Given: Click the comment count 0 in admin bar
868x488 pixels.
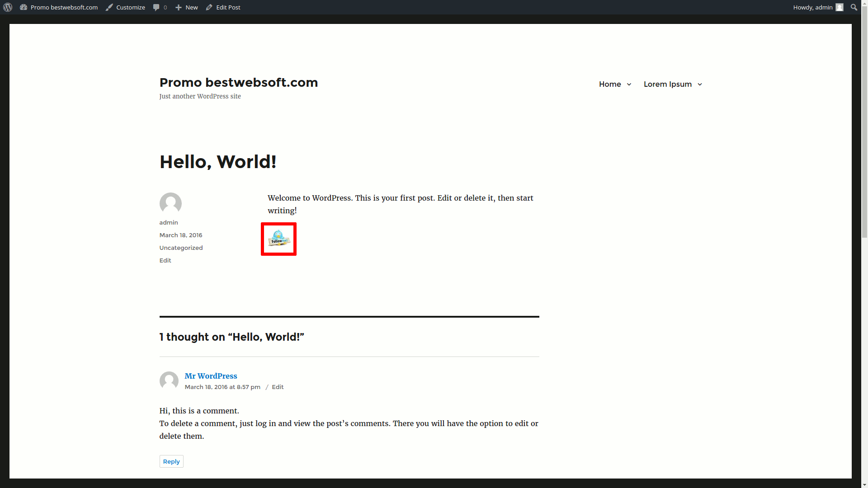Looking at the screenshot, I should [165, 7].
